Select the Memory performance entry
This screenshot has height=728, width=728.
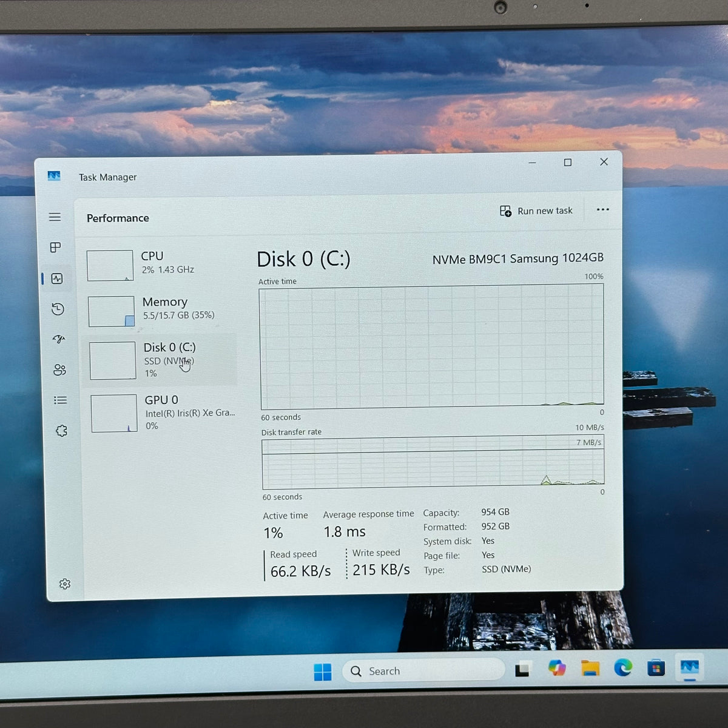pos(160,311)
